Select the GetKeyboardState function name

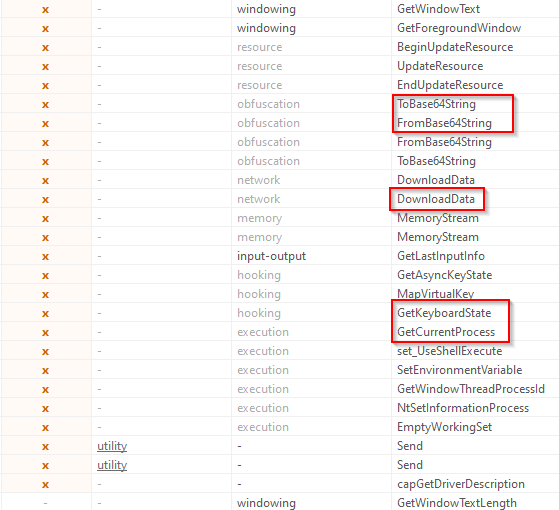(444, 313)
